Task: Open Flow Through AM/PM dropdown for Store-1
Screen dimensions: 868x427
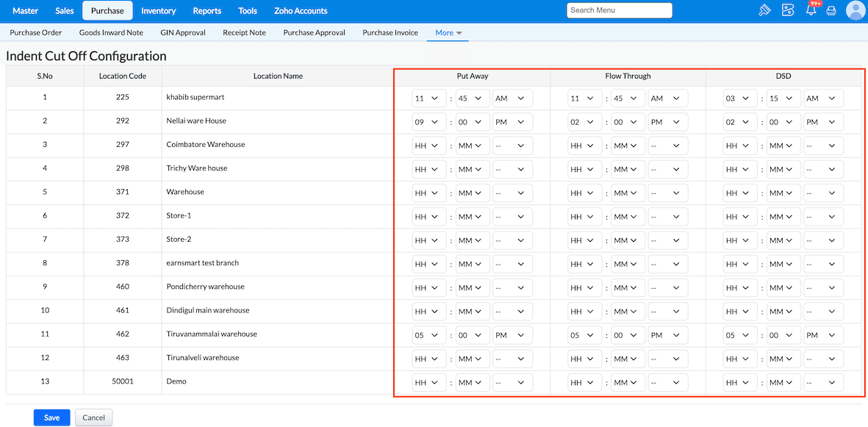Action: 667,217
